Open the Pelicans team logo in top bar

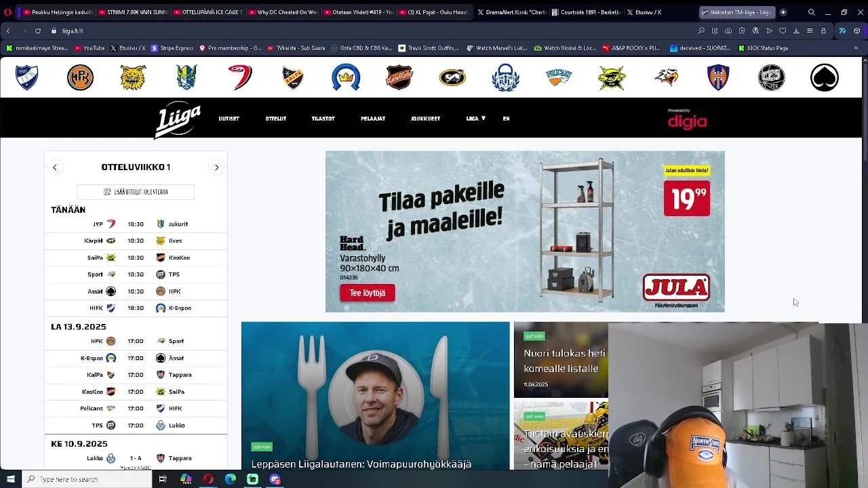click(x=559, y=77)
